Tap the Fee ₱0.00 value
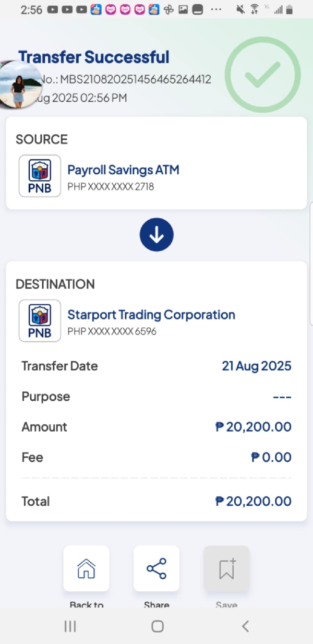Screen dimensions: 313x644 coord(271,457)
